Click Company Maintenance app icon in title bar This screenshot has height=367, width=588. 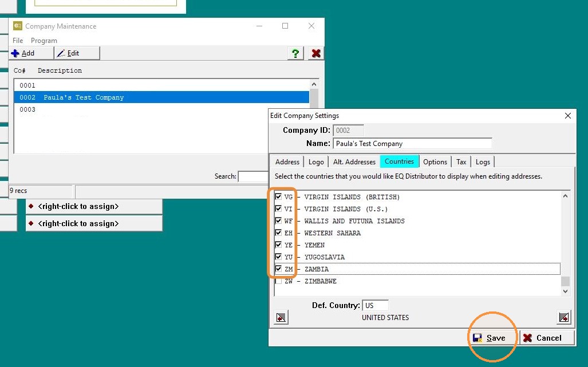click(18, 26)
